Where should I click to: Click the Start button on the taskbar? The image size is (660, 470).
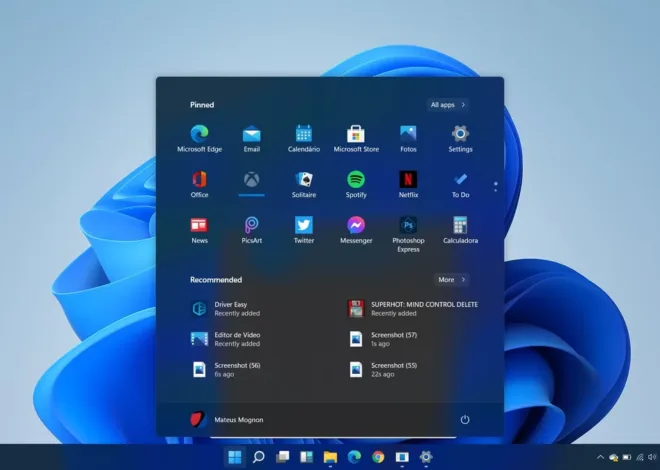pyautogui.click(x=234, y=457)
